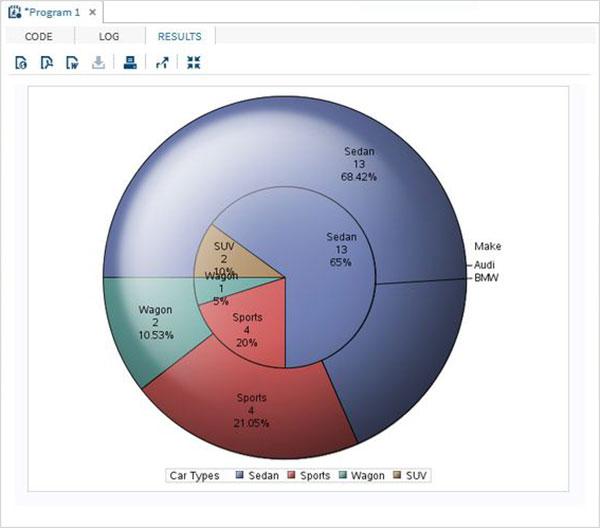
Task: Download results as HTML file icon
Action: pos(21,63)
